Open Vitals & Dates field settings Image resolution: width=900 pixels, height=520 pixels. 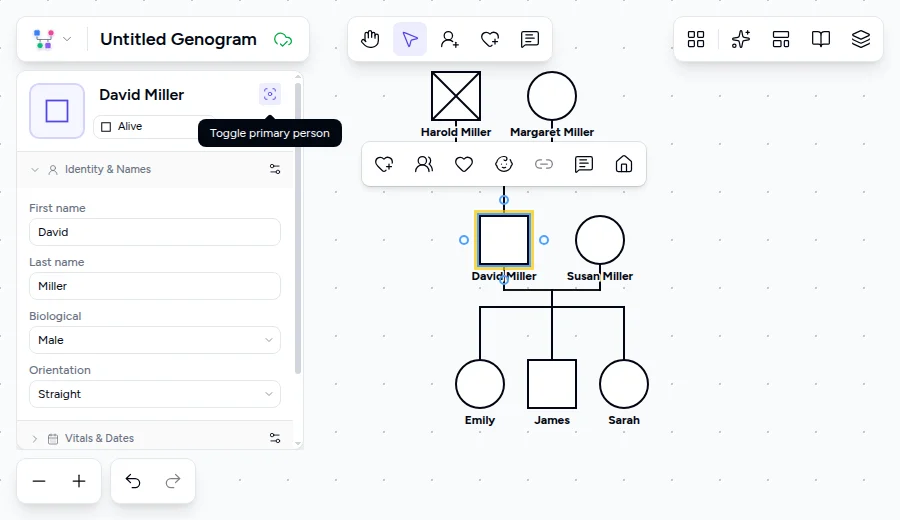[275, 438]
